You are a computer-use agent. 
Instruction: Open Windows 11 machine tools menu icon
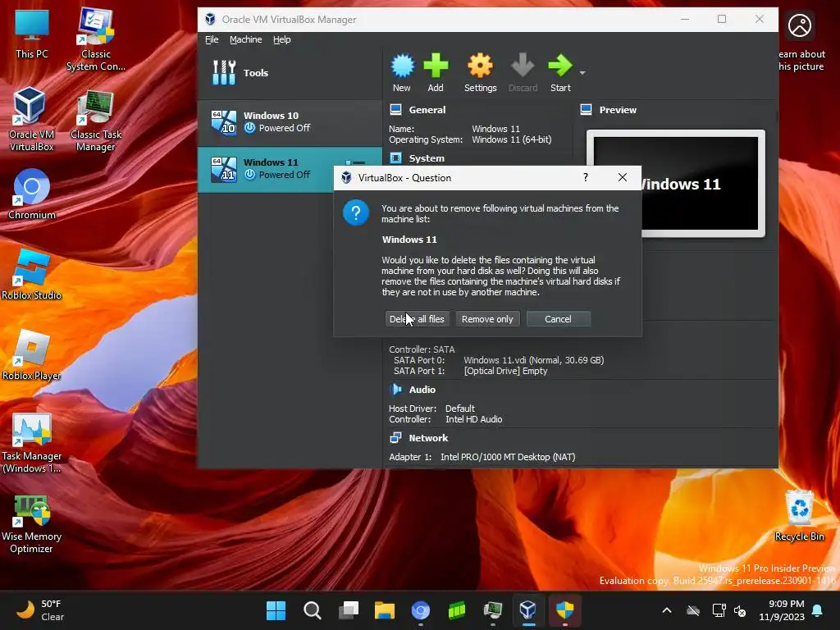coord(354,162)
